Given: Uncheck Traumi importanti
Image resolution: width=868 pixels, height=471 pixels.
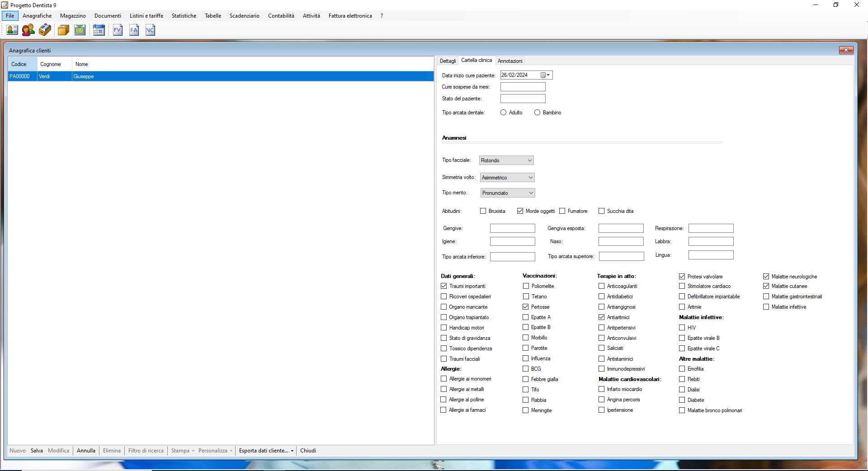Looking at the screenshot, I should (x=443, y=286).
